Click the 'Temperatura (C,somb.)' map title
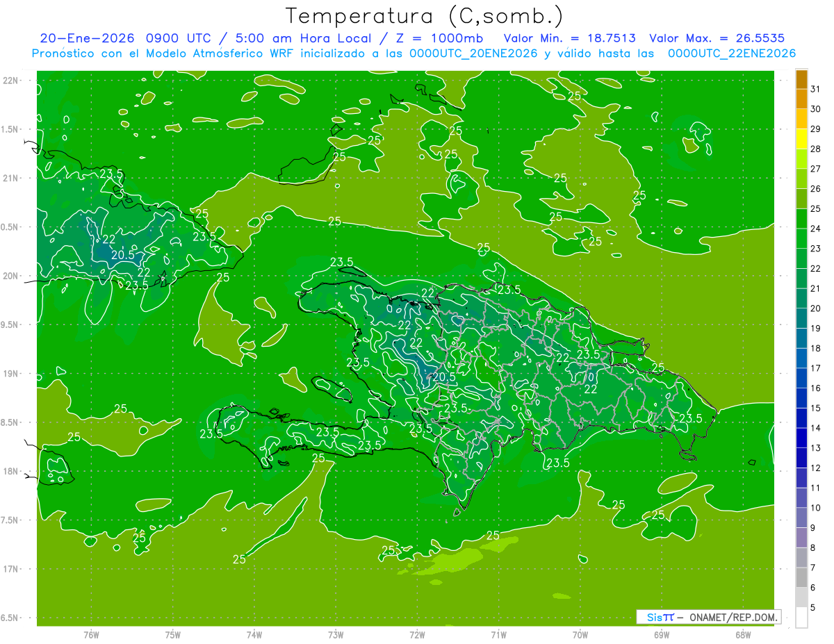Screen dimensions: 834x644 (x=424, y=17)
